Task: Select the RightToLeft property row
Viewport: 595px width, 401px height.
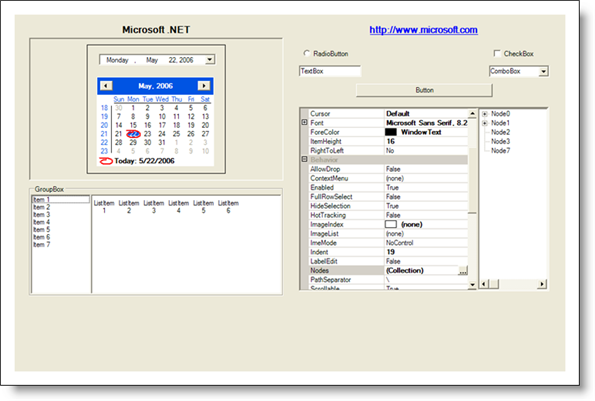Action: tap(389, 151)
